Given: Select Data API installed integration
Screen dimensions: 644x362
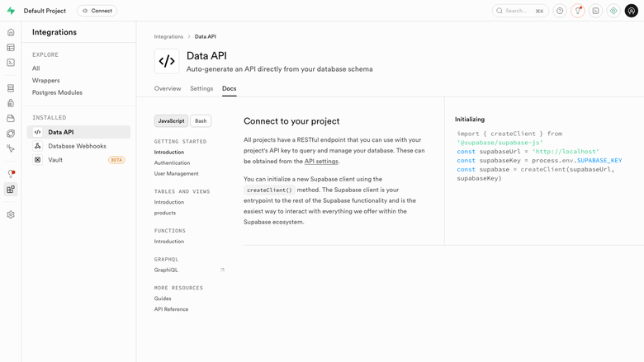Looking at the screenshot, I should pyautogui.click(x=78, y=132).
